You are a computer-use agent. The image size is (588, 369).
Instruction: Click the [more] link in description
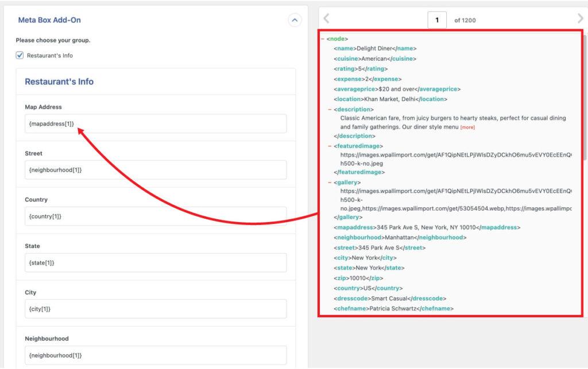467,127
